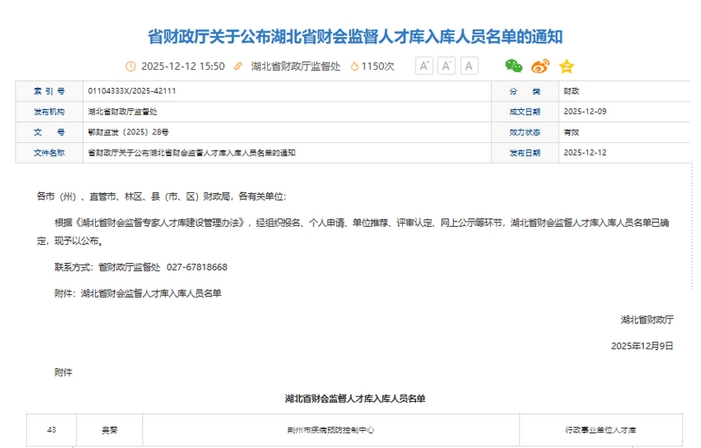The width and height of the screenshot is (701, 448).
Task: Click the yellow star favorite icon
Action: 566,66
